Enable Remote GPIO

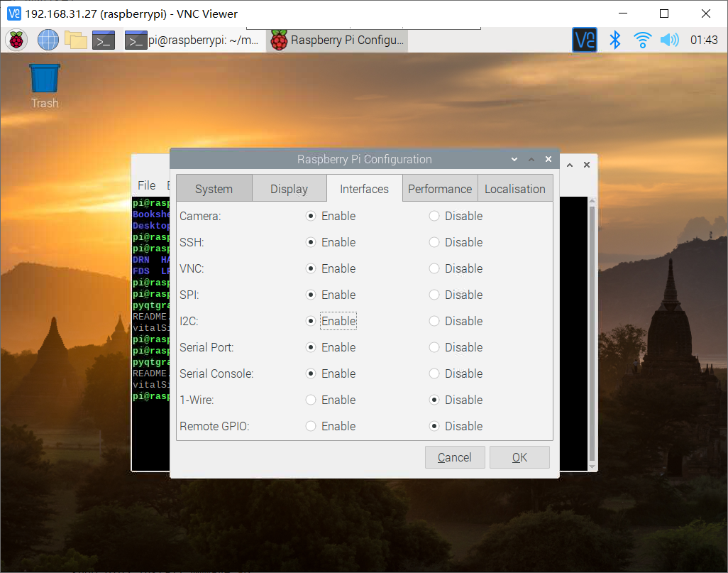(x=311, y=426)
